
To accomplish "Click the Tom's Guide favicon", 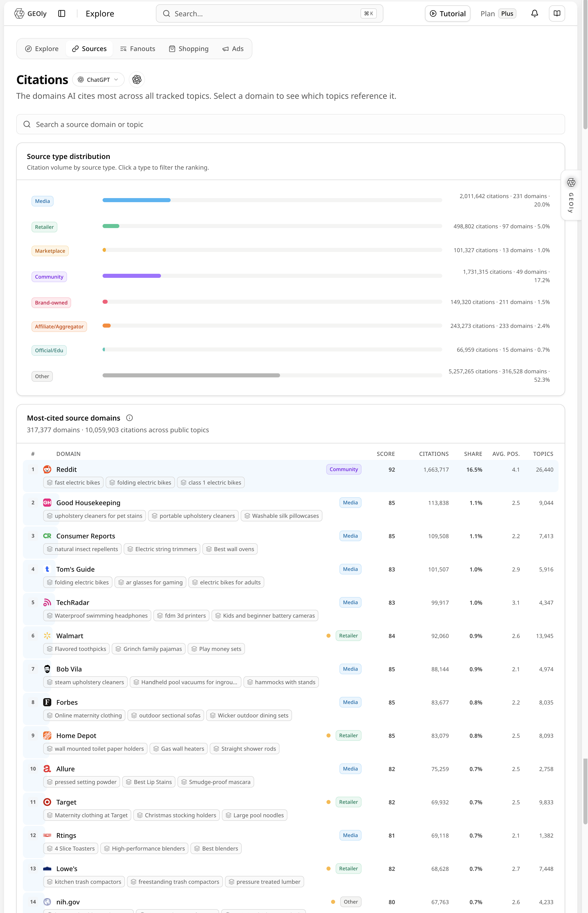I will point(47,569).
